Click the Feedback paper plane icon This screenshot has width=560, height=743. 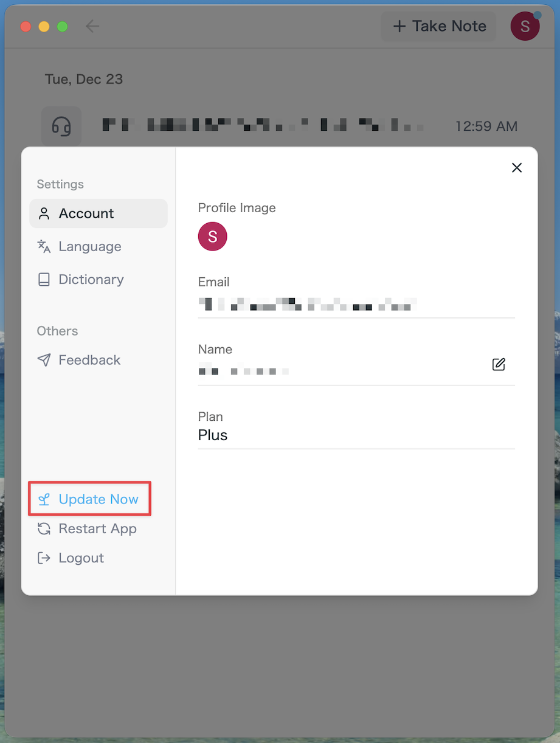pos(43,359)
